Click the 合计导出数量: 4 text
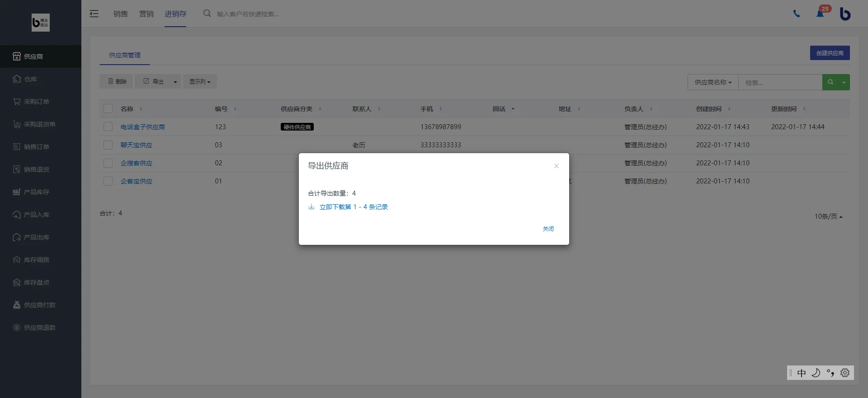Viewport: 868px width, 398px height. click(332, 193)
